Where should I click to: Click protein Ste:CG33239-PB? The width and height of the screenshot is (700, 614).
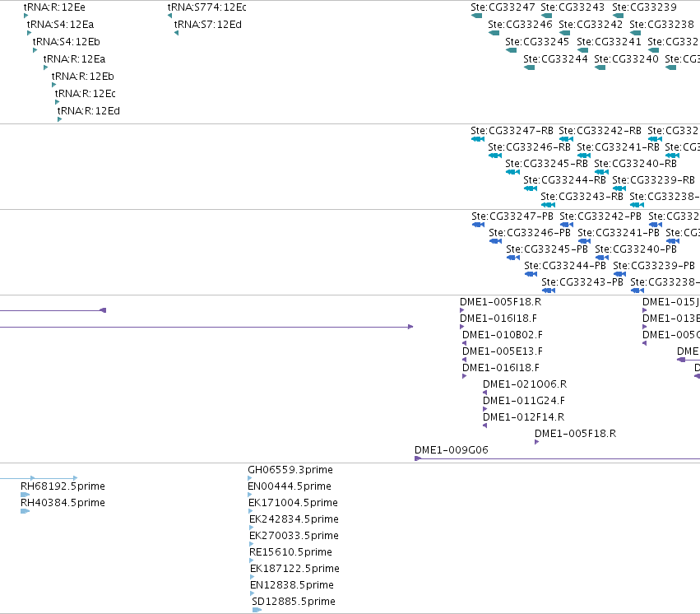coord(654,266)
